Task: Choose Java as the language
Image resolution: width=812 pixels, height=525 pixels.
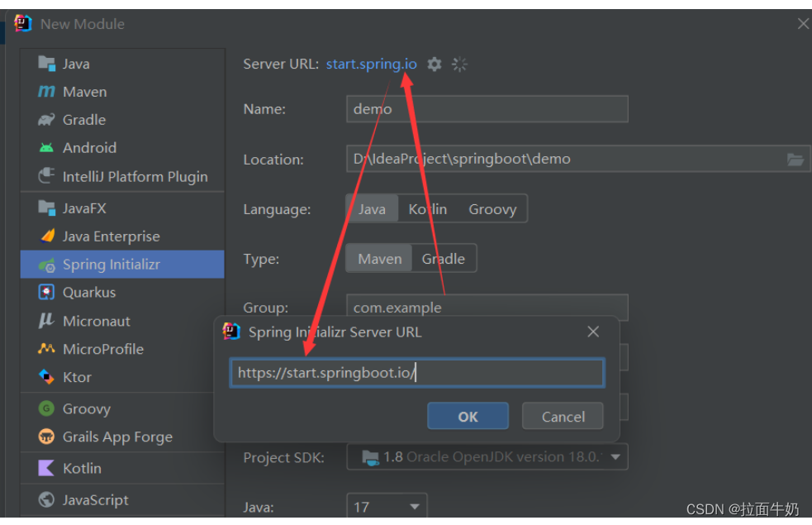Action: pyautogui.click(x=372, y=209)
